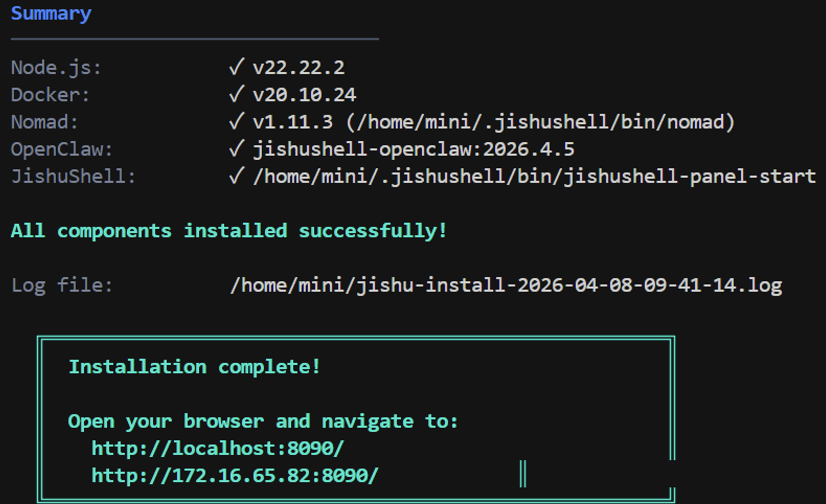Click the "Open your browser and navigate to:" line
The width and height of the screenshot is (826, 504).
[263, 421]
